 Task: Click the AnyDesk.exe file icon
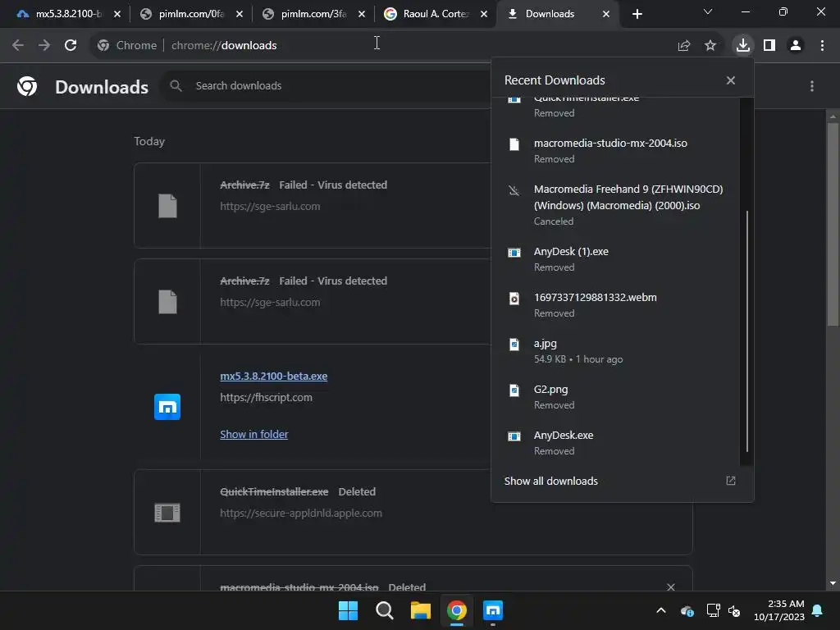[x=514, y=436]
